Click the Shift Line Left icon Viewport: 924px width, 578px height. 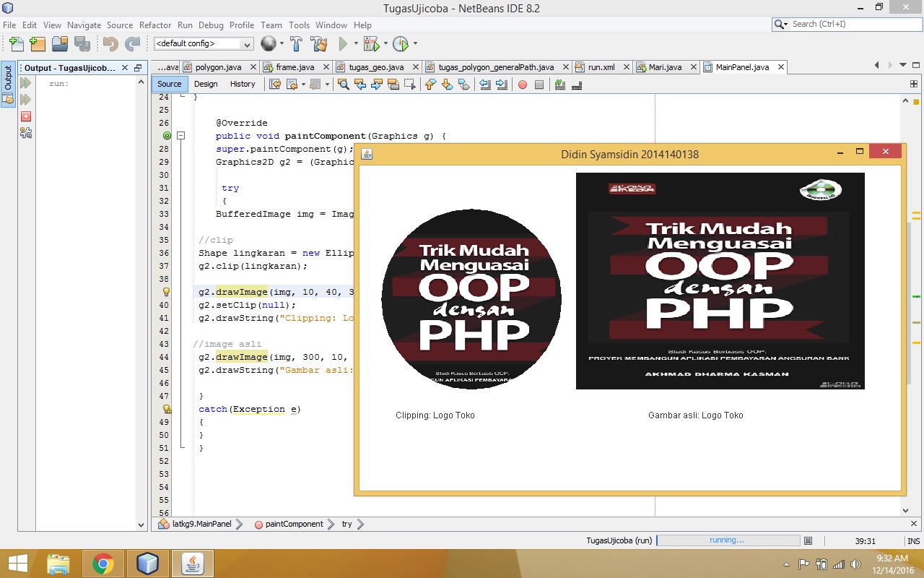[x=485, y=85]
